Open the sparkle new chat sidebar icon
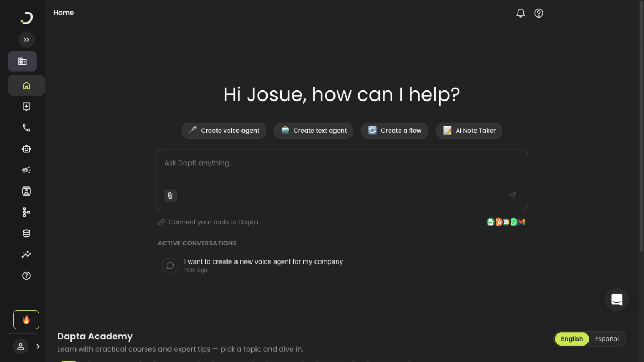 [26, 107]
